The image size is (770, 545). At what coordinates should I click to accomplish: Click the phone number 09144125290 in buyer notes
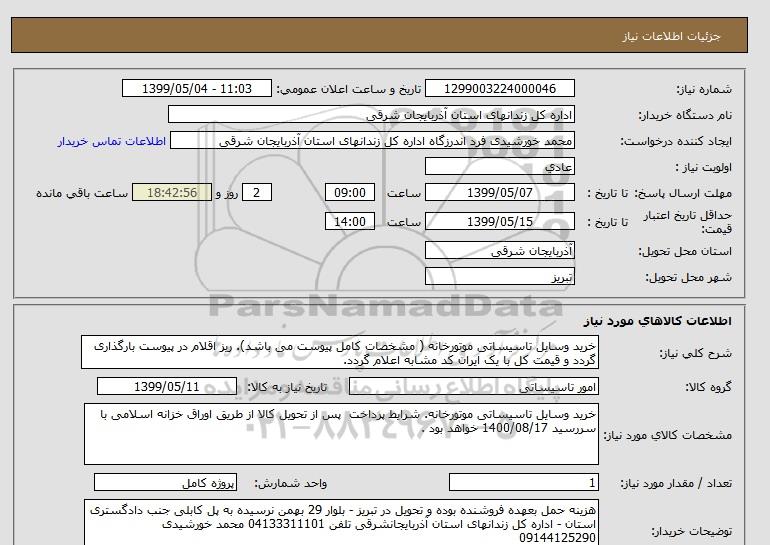[557, 538]
